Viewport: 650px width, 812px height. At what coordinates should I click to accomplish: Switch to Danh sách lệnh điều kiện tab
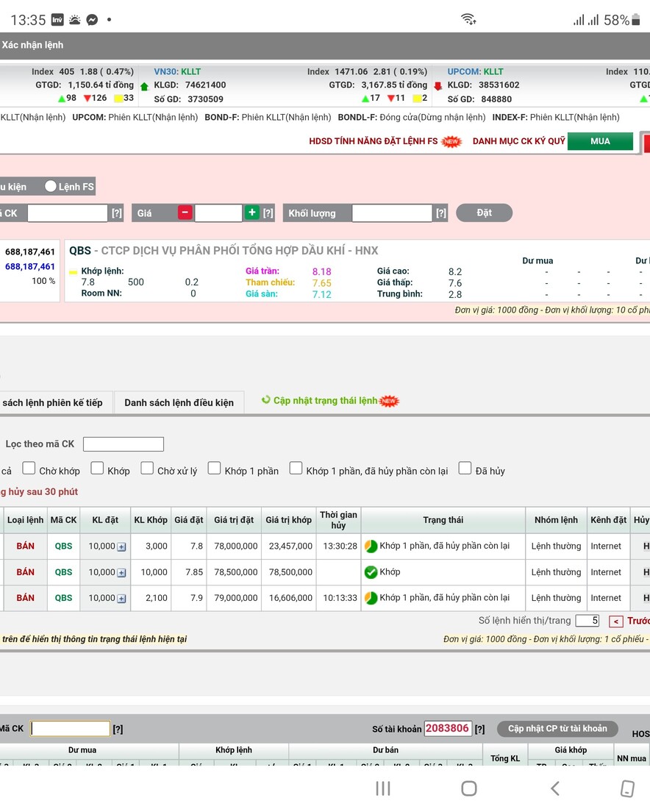tap(179, 402)
